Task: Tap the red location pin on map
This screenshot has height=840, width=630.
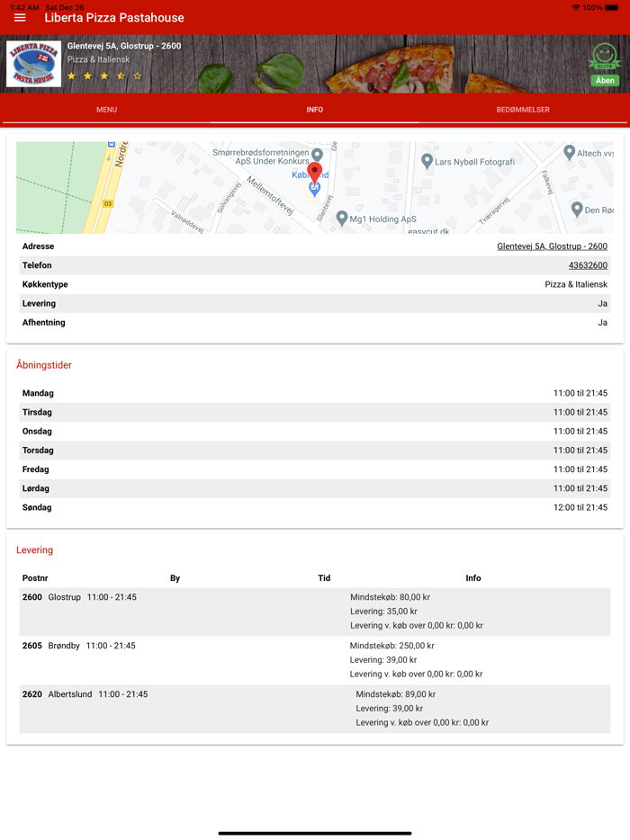Action: [x=314, y=173]
